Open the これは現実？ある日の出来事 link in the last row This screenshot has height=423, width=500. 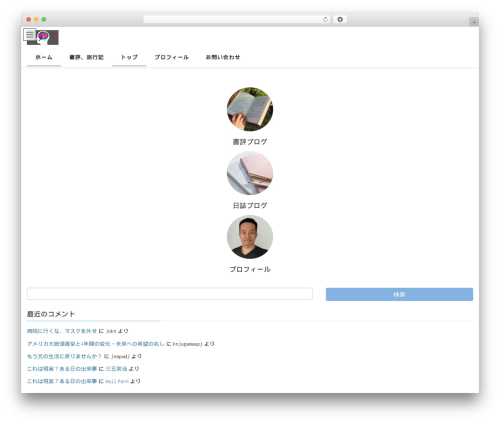point(62,381)
